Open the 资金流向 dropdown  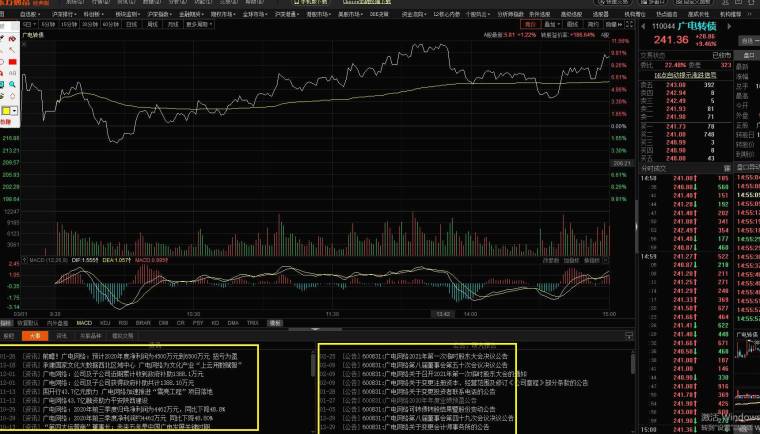pos(414,15)
